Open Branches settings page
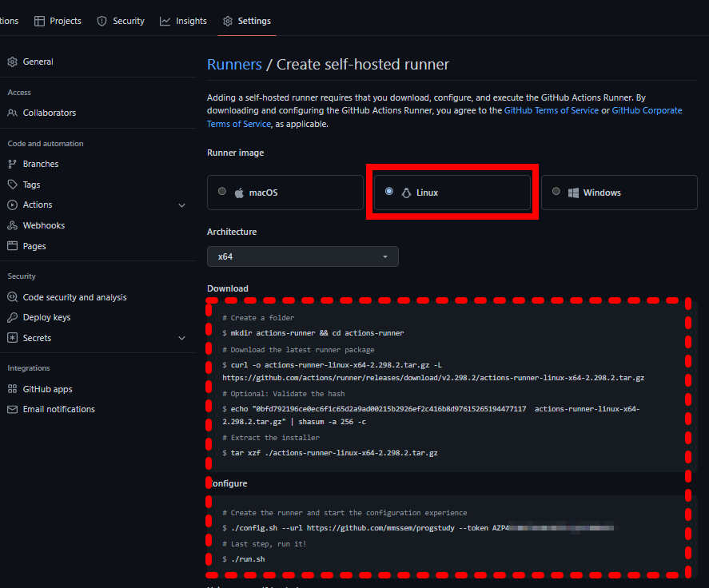709x588 pixels. 41,164
